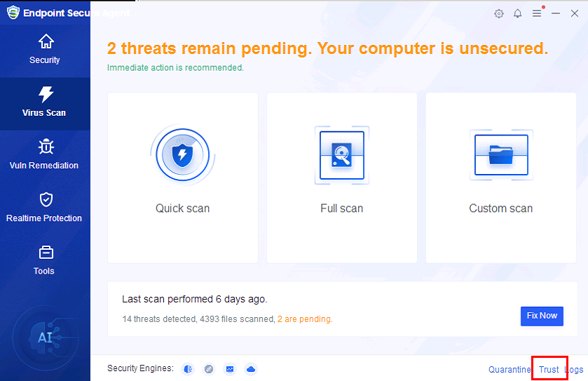Open the Tools toolbox section

click(x=45, y=260)
